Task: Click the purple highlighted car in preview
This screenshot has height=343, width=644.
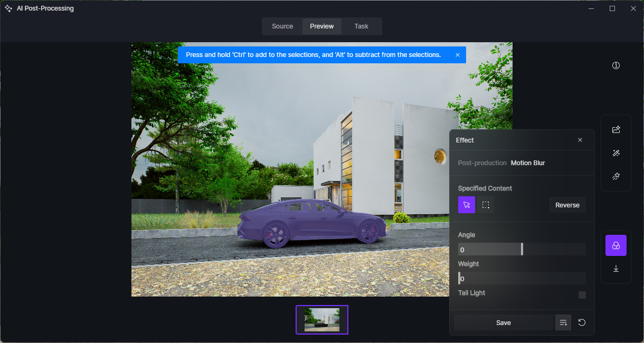Action: point(311,224)
